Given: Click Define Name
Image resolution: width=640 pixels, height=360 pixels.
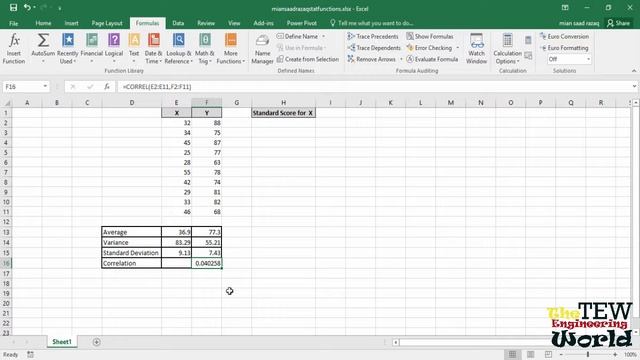Looking at the screenshot, I should click(x=298, y=36).
